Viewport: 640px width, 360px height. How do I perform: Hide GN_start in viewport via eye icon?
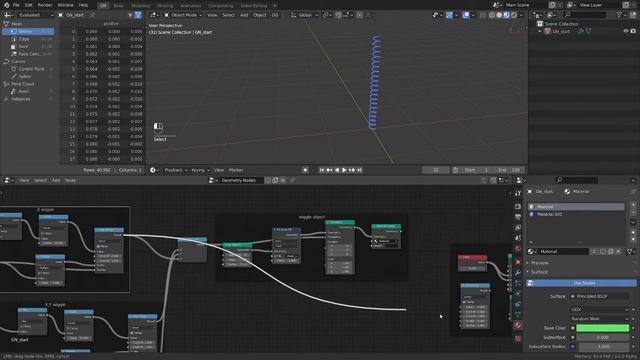pyautogui.click(x=625, y=31)
